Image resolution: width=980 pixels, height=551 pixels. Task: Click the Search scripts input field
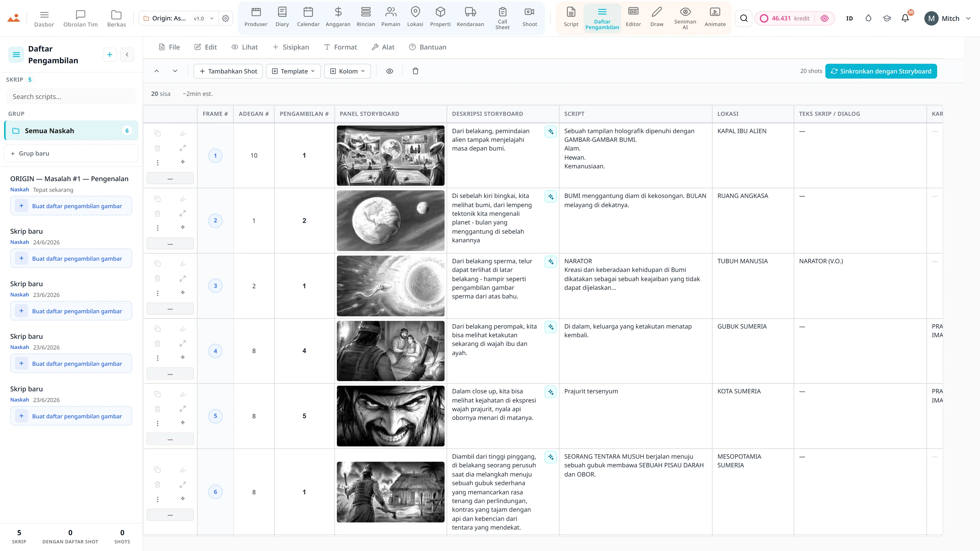[x=71, y=97]
